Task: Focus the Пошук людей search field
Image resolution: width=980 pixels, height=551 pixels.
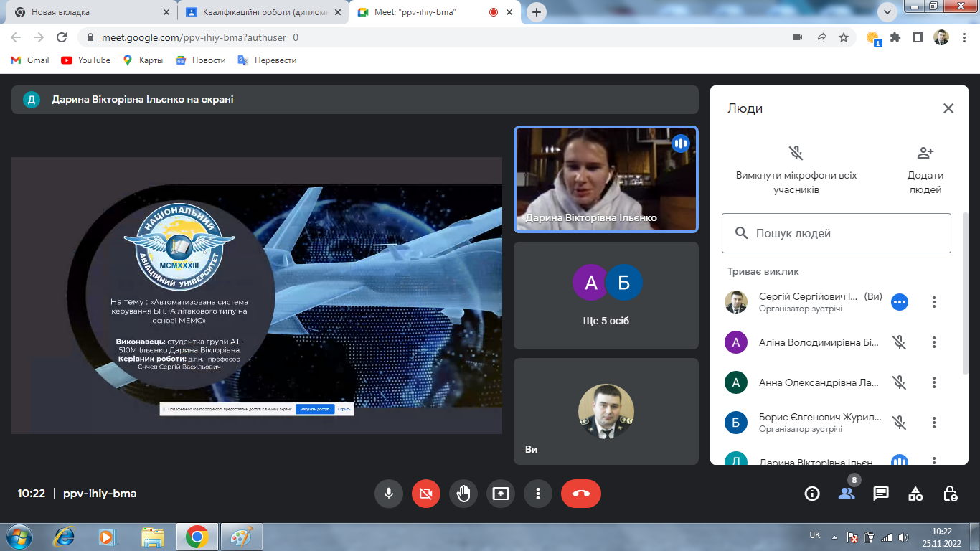Action: point(837,233)
